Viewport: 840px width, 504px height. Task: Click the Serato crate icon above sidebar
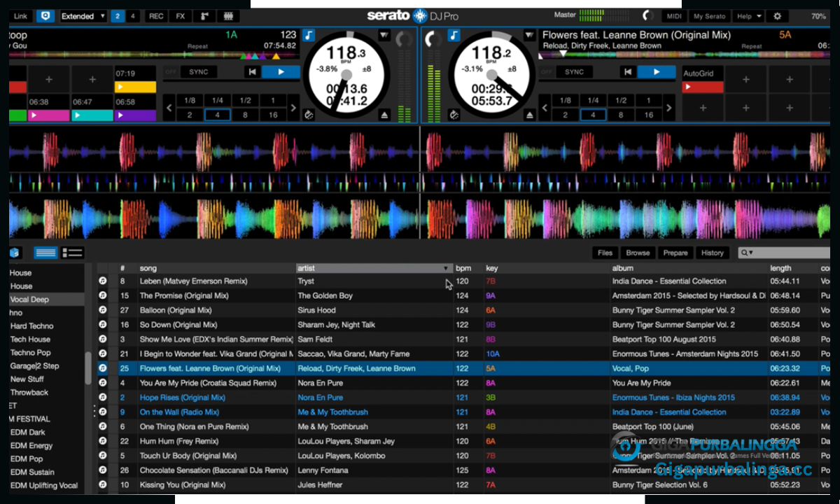(x=14, y=253)
